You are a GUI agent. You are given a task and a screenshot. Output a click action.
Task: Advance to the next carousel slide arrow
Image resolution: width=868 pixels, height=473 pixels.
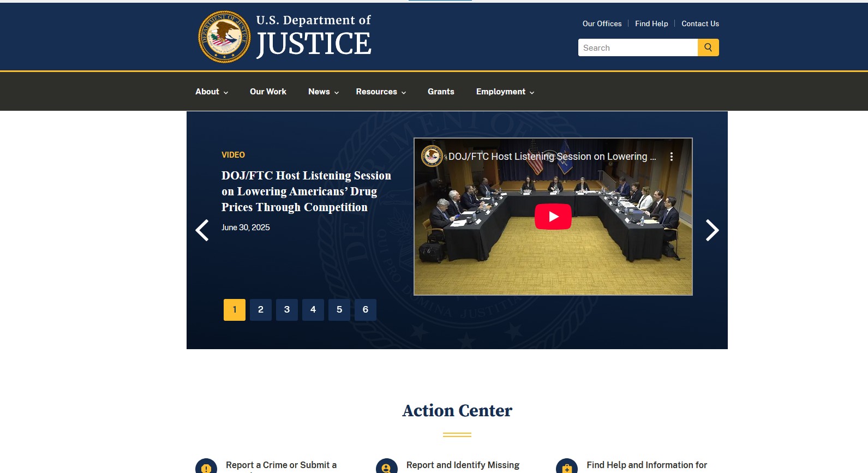click(712, 230)
